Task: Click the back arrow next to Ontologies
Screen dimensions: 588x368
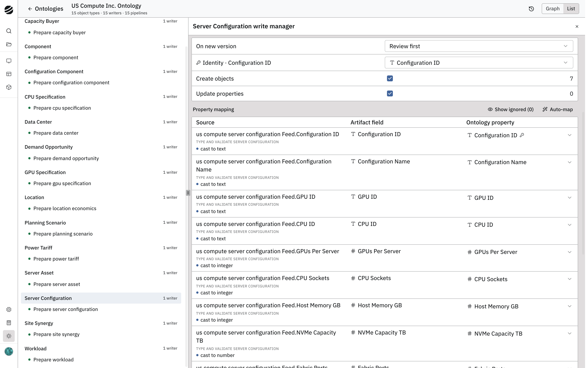Action: click(x=30, y=9)
